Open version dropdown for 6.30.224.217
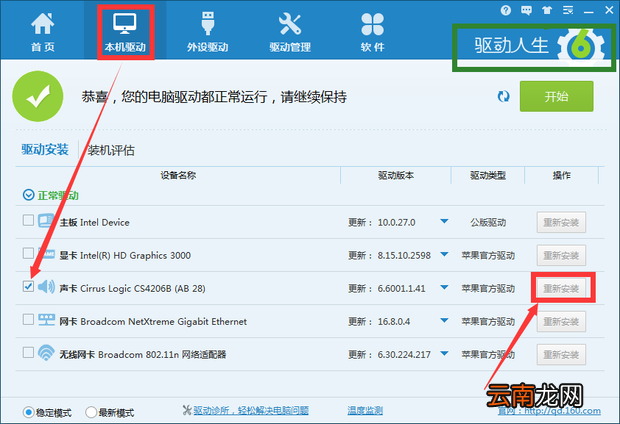620x424 pixels. (444, 354)
